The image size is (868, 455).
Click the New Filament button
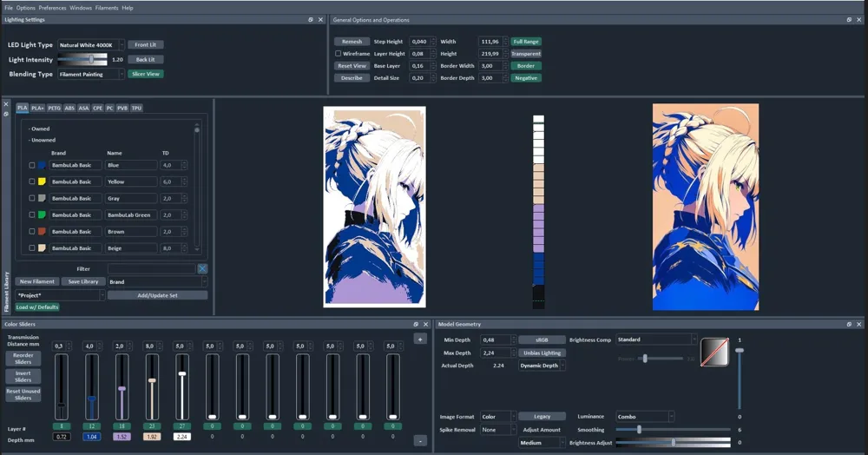coord(37,281)
